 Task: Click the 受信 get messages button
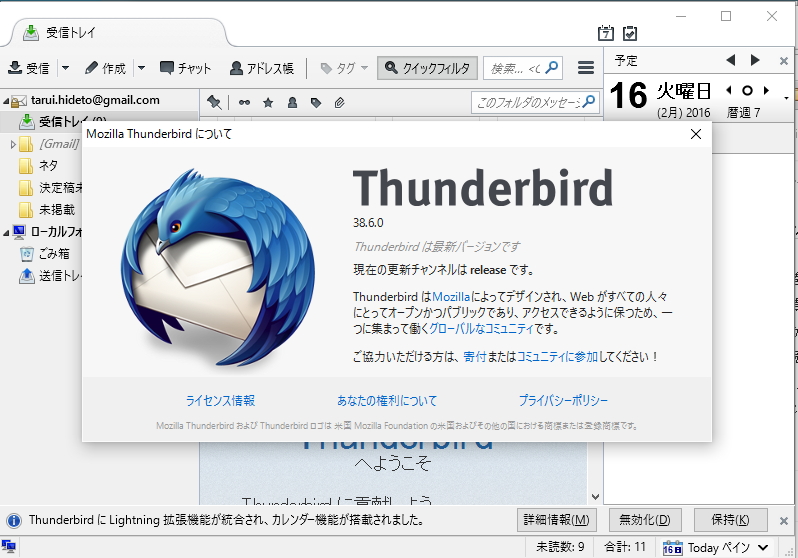(29, 68)
